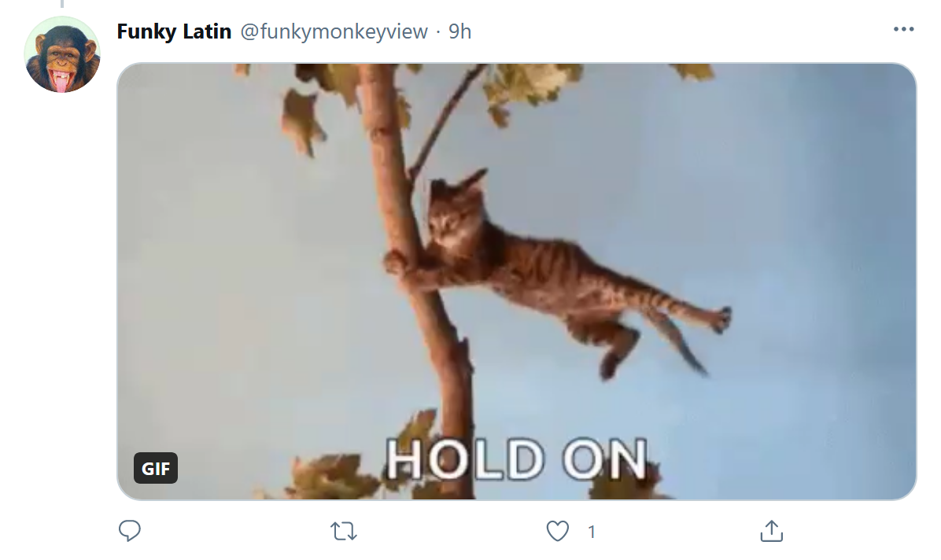Visit the @funkymonkeyview handle link

tap(334, 31)
